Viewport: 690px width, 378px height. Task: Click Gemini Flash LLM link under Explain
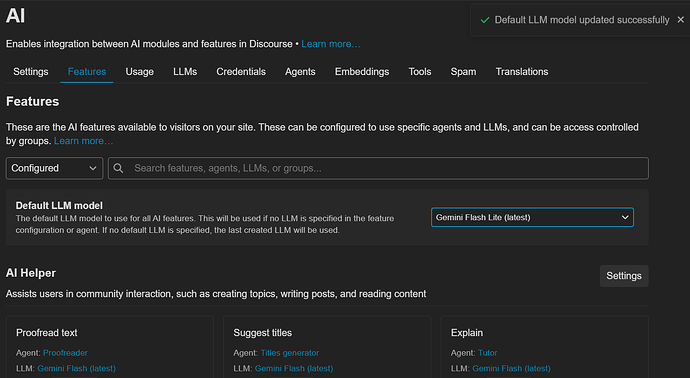511,368
